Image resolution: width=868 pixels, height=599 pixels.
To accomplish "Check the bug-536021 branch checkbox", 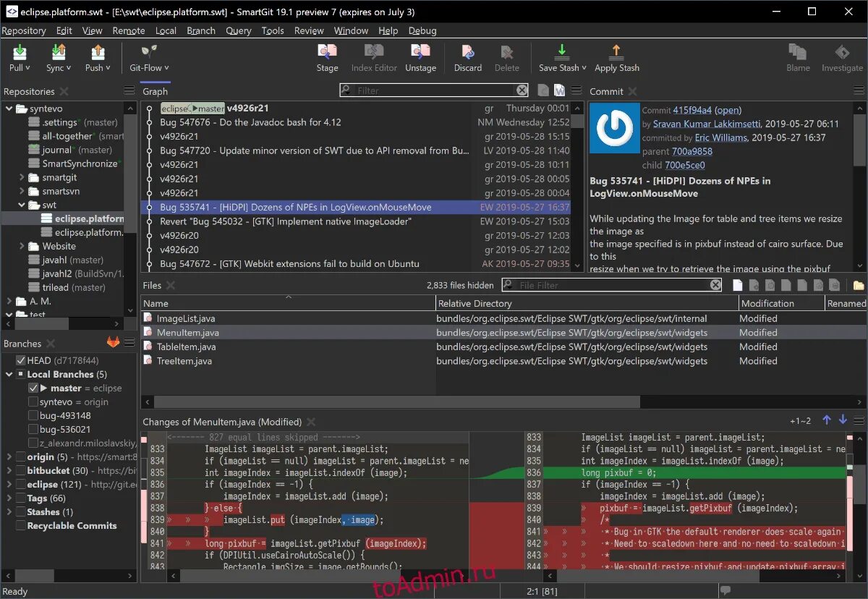I will (x=33, y=429).
